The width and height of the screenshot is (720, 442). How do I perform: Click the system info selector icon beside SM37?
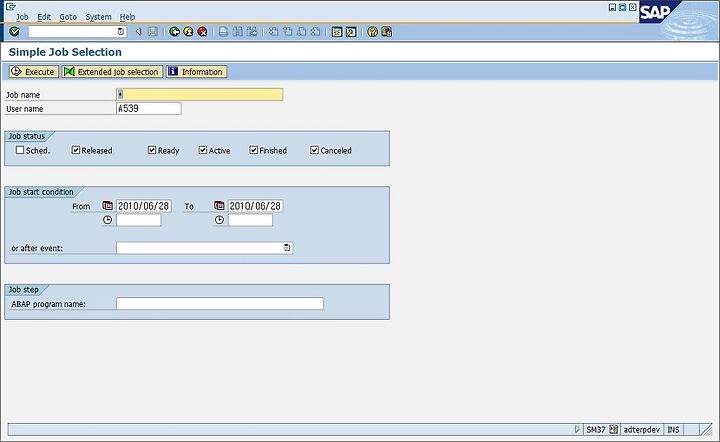[x=614, y=430]
